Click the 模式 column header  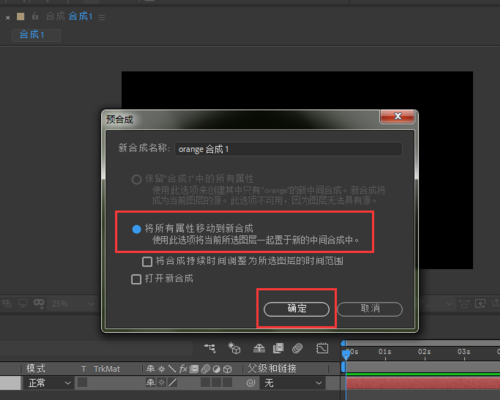pyautogui.click(x=36, y=368)
